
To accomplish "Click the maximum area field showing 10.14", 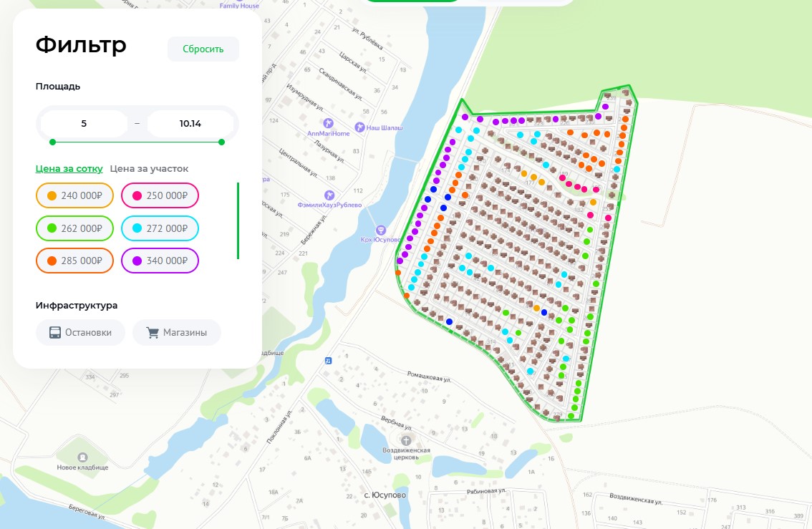I will click(190, 124).
